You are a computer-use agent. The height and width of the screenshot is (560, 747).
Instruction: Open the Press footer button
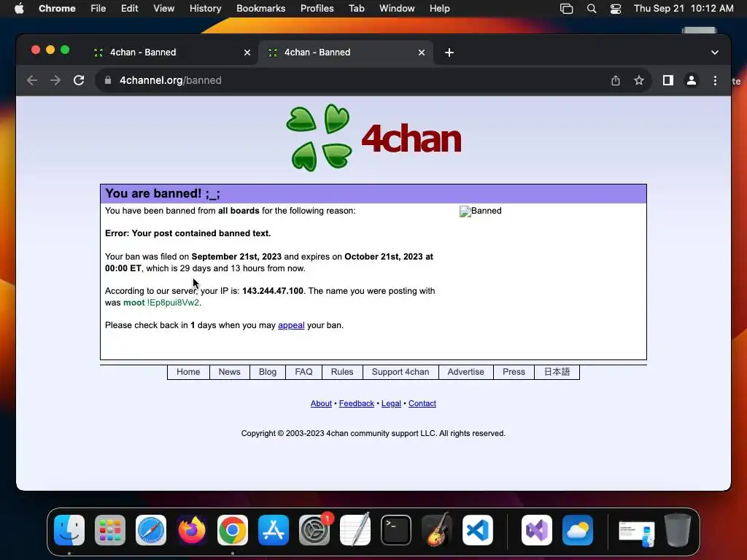[514, 372]
